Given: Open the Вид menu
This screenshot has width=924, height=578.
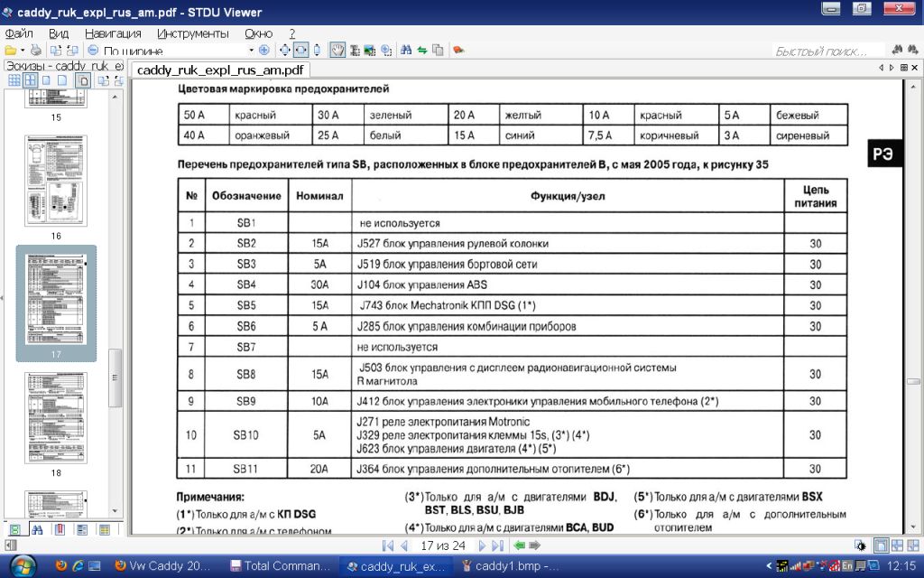Looking at the screenshot, I should [x=59, y=33].
